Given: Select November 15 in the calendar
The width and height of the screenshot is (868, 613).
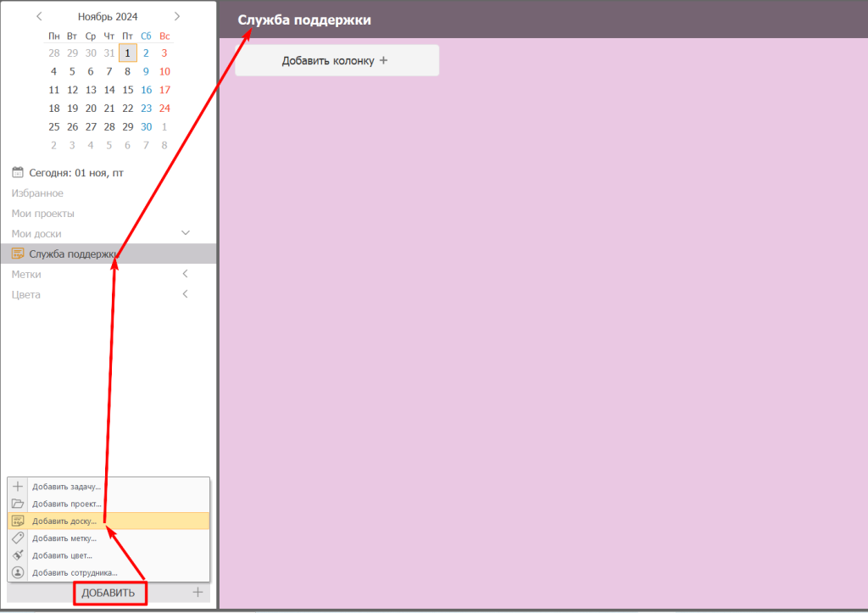Looking at the screenshot, I should coord(128,90).
